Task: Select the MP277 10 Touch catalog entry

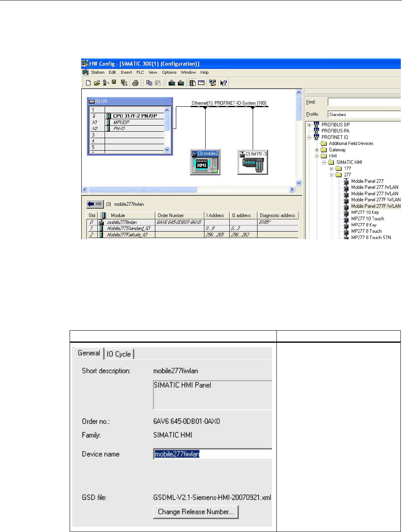Action: click(x=367, y=219)
